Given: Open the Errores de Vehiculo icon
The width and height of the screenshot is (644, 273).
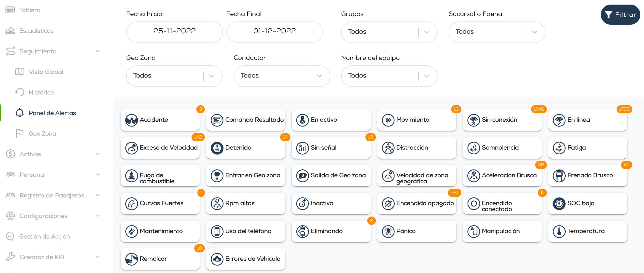Looking at the screenshot, I should pyautogui.click(x=217, y=259).
